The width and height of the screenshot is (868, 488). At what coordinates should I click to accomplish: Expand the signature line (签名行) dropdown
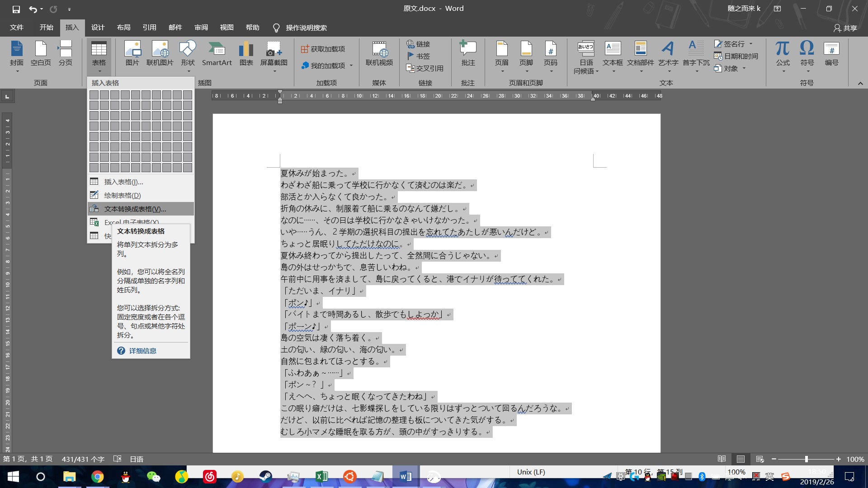[x=751, y=44]
